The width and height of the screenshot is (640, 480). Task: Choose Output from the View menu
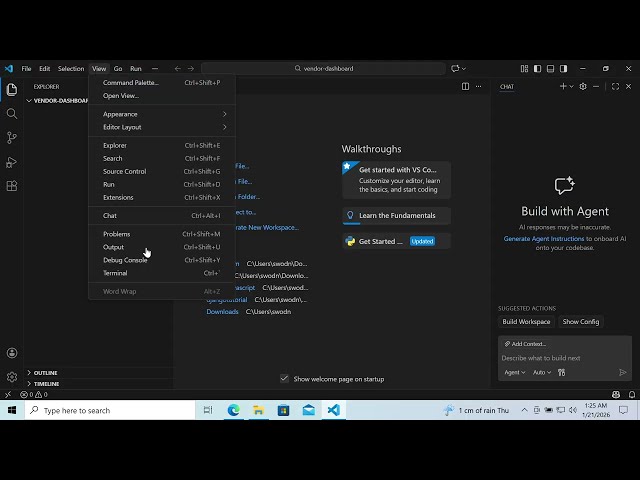162,247
